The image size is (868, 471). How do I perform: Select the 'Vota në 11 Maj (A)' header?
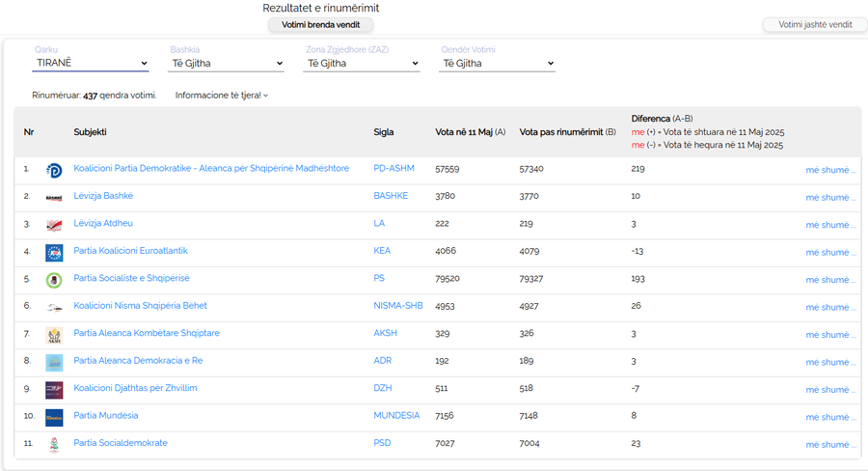(471, 132)
